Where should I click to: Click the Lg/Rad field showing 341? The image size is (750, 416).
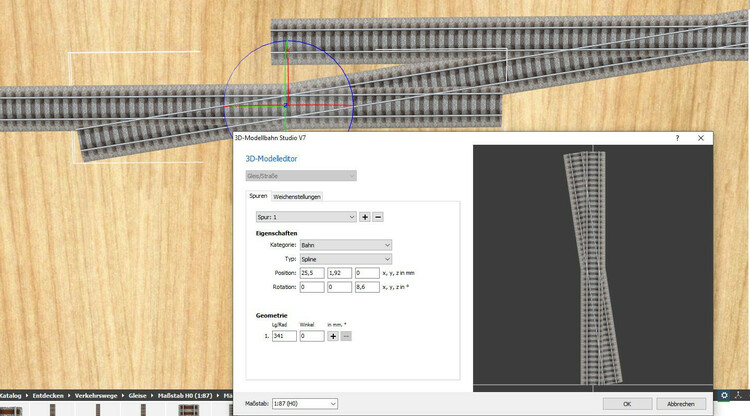point(284,336)
